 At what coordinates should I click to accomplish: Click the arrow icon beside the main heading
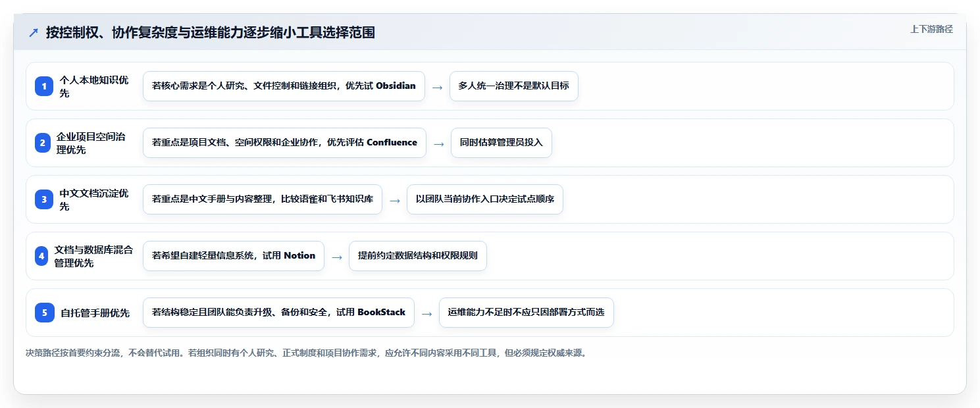click(x=34, y=32)
